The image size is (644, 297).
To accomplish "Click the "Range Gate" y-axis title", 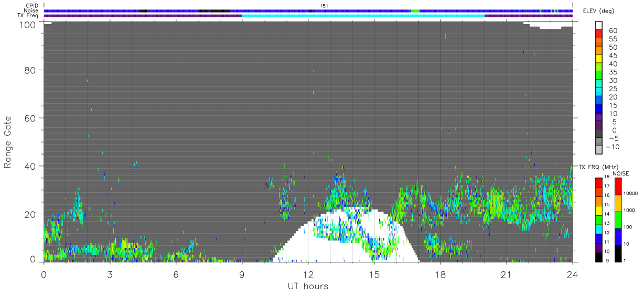I will pyautogui.click(x=8, y=142).
